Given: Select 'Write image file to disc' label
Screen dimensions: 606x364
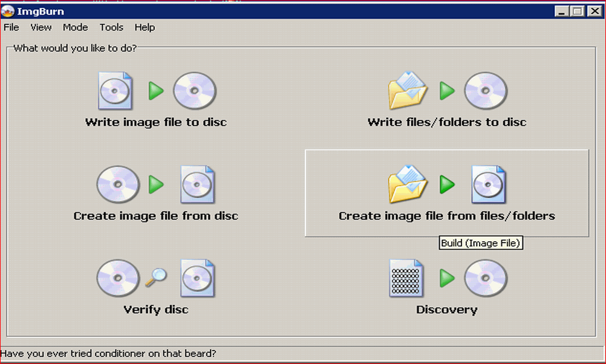Looking at the screenshot, I should tap(156, 122).
